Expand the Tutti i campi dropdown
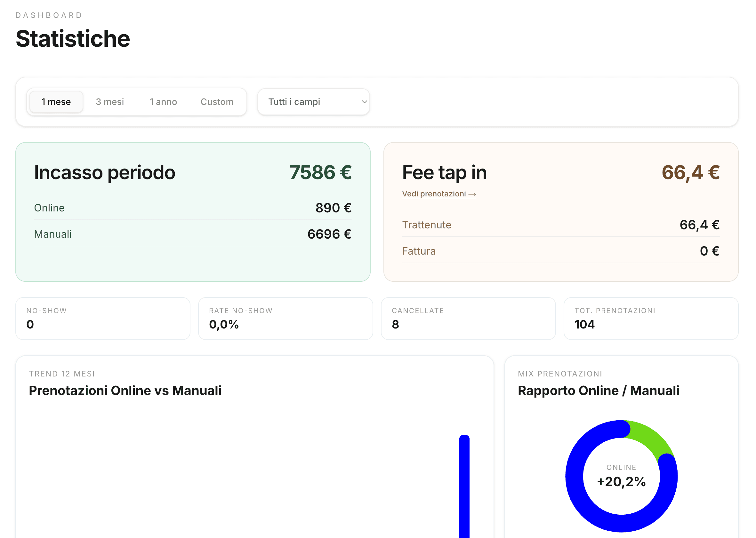Image resolution: width=756 pixels, height=538 pixels. [314, 102]
